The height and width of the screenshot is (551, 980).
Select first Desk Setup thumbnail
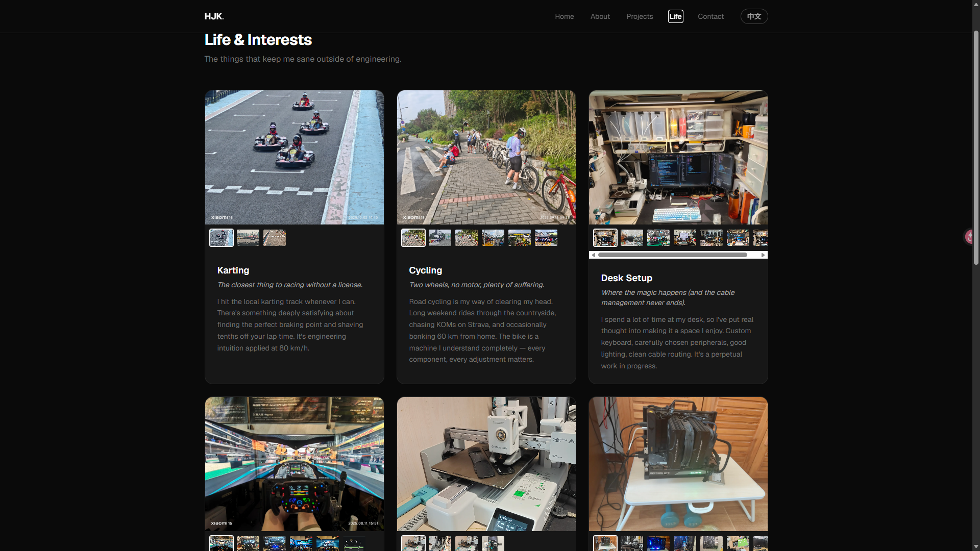tap(605, 238)
